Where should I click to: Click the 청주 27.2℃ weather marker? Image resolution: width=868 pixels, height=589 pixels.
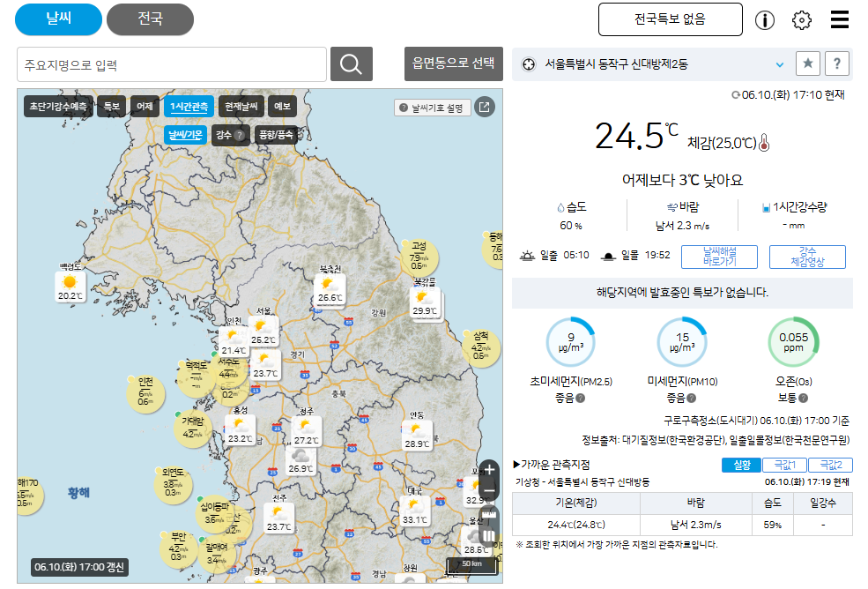point(306,432)
